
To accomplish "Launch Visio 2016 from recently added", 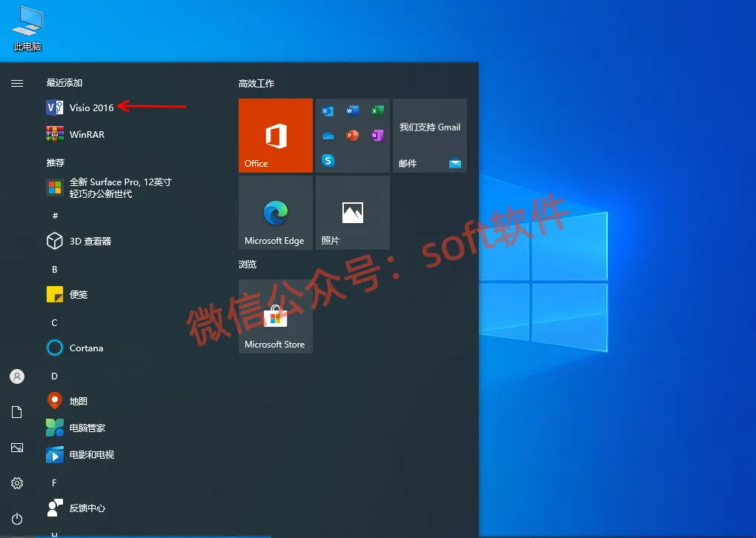I will click(80, 107).
